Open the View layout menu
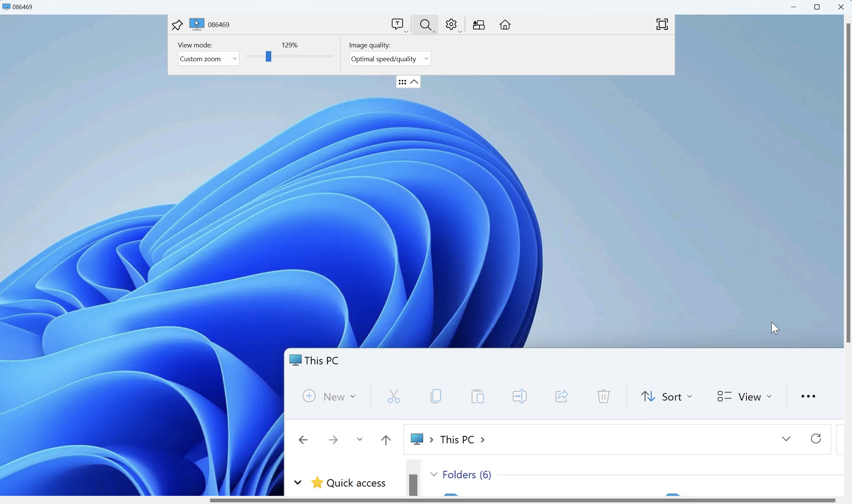Screen dimensions: 852x504 pyautogui.click(x=744, y=397)
